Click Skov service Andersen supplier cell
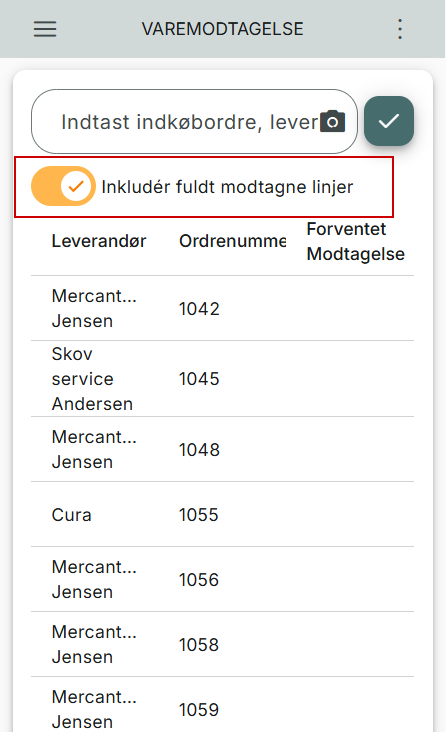Viewport: 446px width, 732px height. (92, 379)
